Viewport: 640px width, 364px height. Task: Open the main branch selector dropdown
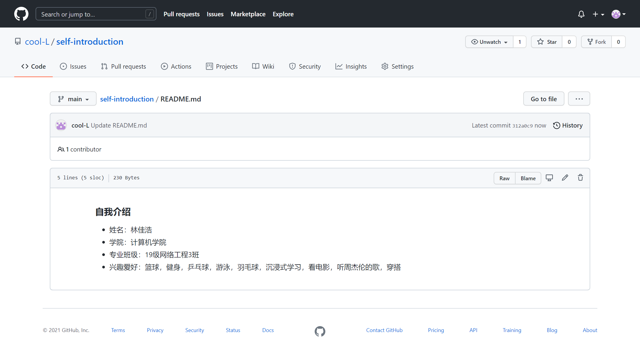(x=73, y=99)
